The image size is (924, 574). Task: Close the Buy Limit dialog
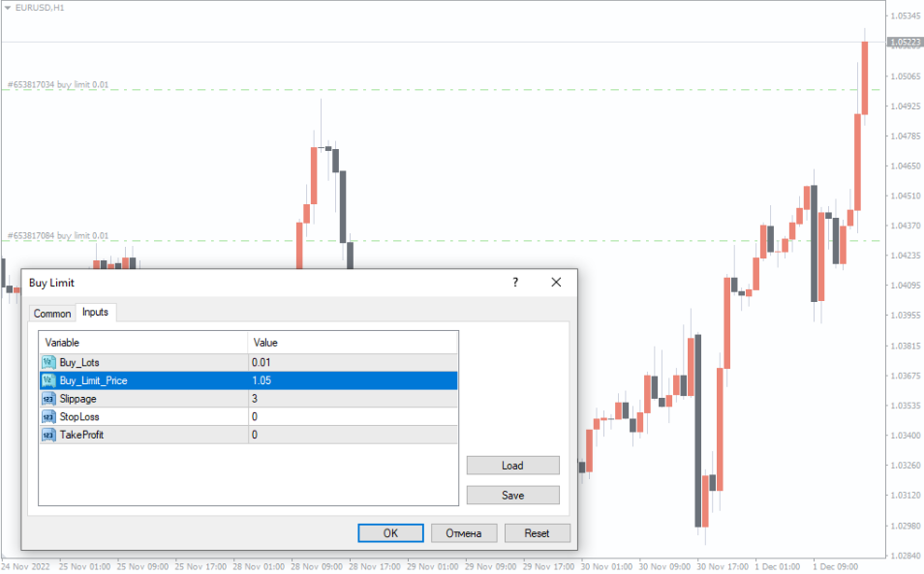point(556,283)
